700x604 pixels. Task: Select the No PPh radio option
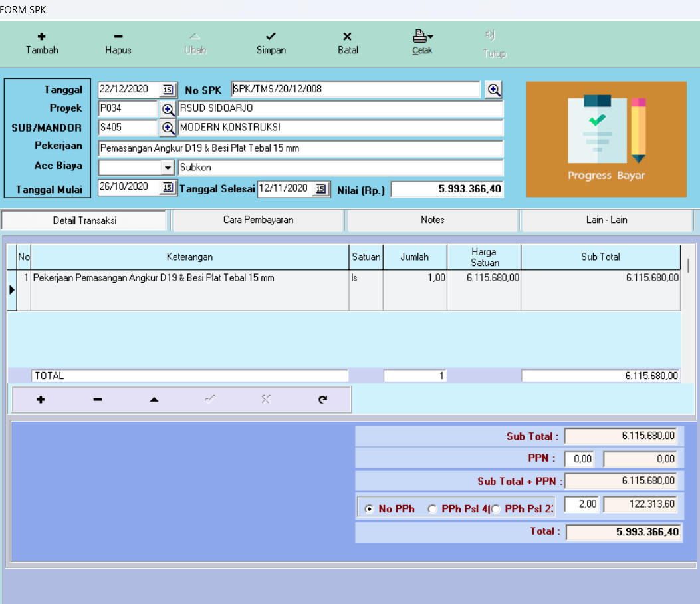(370, 509)
